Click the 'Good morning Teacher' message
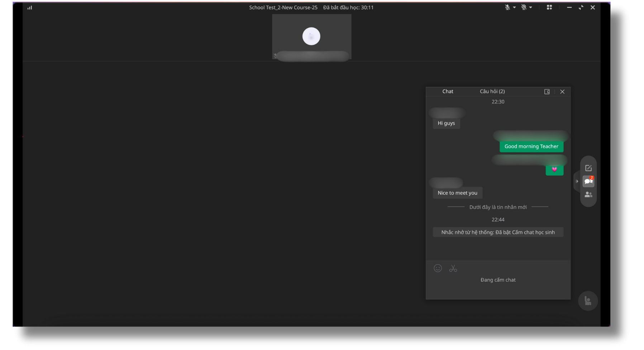 (531, 147)
